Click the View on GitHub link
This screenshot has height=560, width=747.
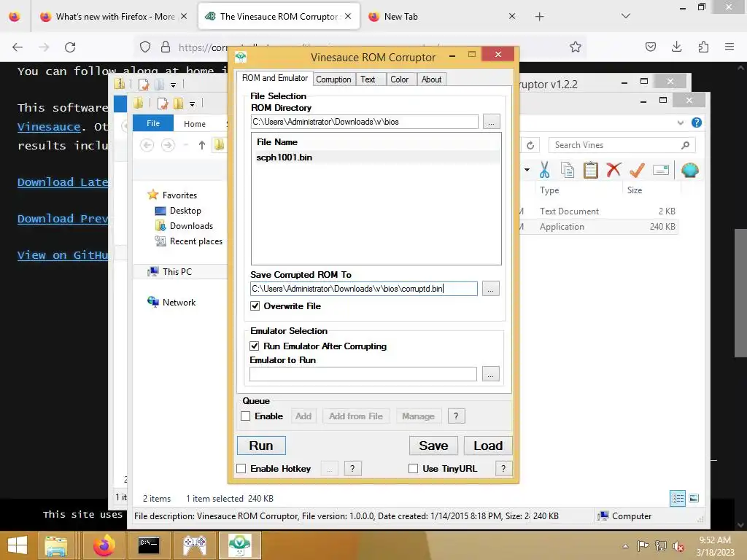(x=63, y=255)
